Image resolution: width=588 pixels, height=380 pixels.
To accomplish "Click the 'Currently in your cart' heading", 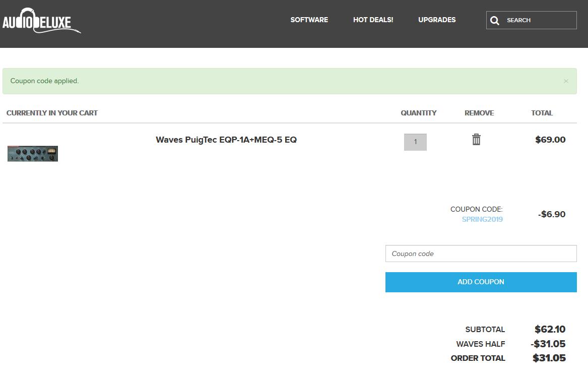I will click(x=52, y=113).
